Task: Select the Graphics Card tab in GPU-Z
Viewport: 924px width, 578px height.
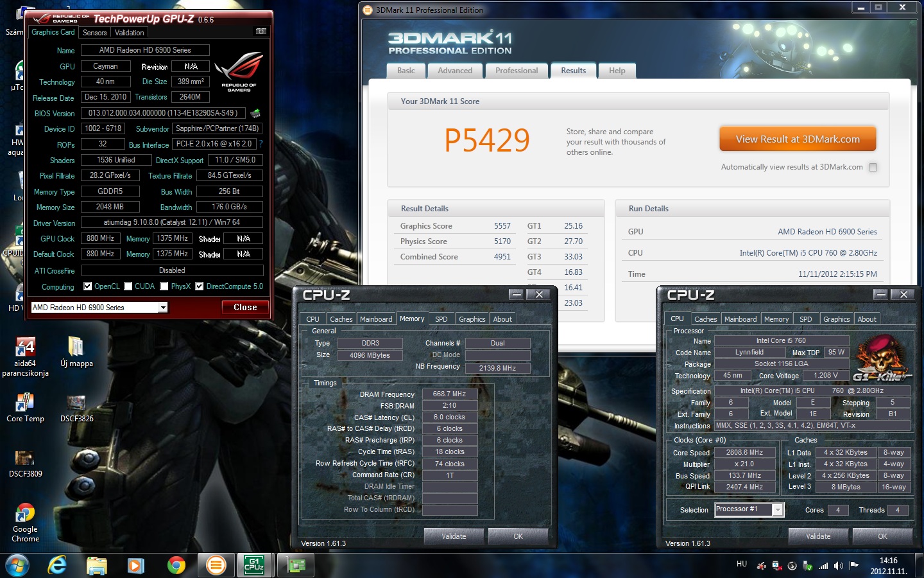Action: tap(53, 32)
